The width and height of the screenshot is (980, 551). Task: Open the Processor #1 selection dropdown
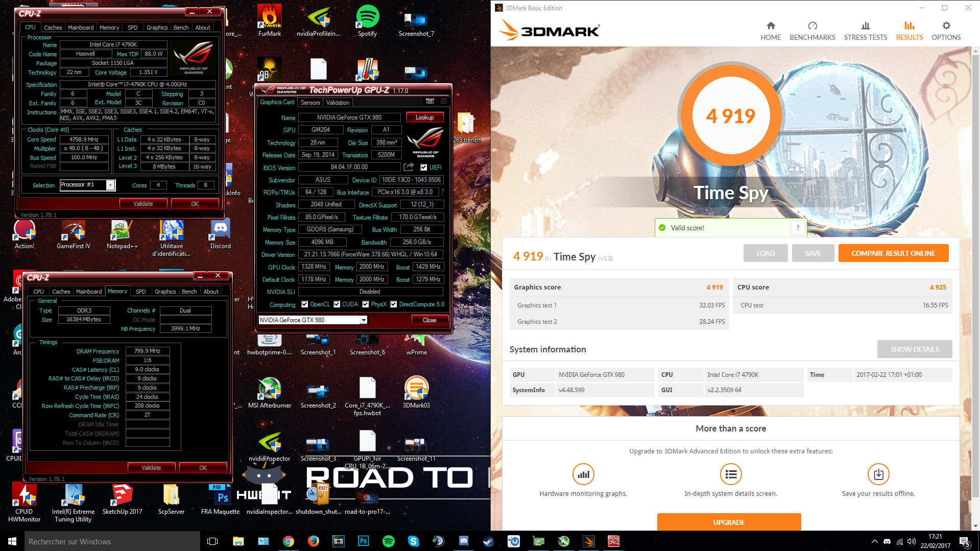click(x=110, y=185)
